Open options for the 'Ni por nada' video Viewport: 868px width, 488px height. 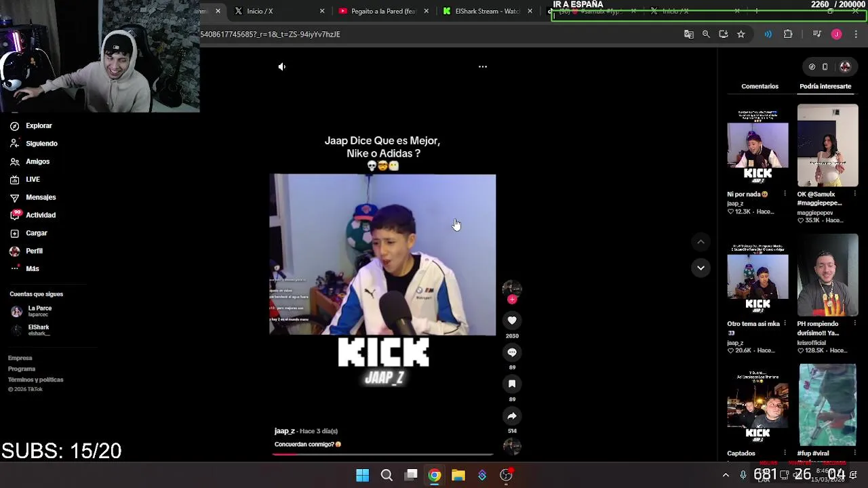[x=785, y=194]
